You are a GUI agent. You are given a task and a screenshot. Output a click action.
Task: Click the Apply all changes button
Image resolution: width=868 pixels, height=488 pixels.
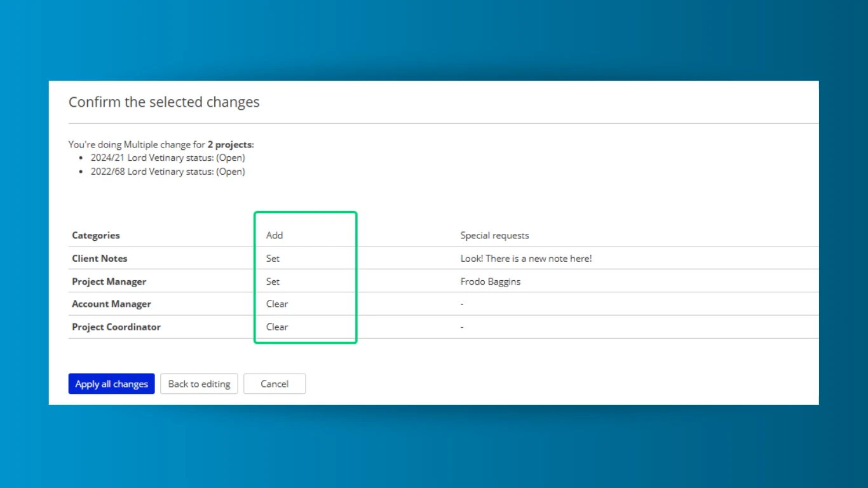111,384
